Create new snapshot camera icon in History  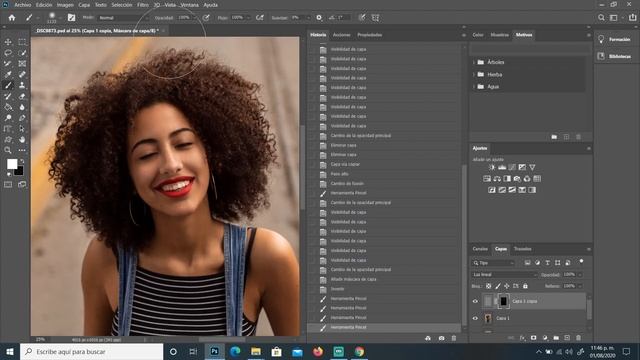click(441, 338)
